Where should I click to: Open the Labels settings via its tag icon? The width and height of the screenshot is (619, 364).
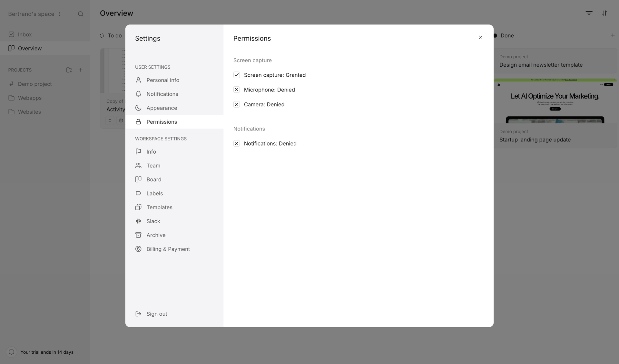pyautogui.click(x=139, y=193)
